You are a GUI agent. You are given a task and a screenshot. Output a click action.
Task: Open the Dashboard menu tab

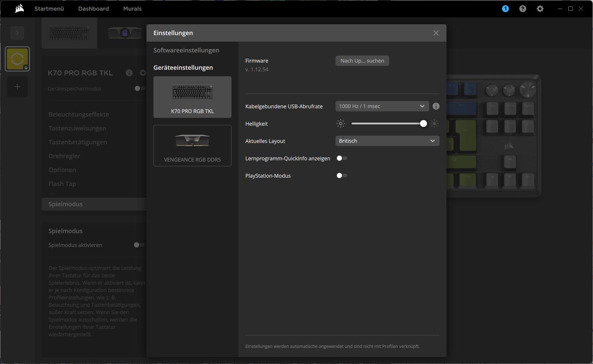(x=93, y=9)
